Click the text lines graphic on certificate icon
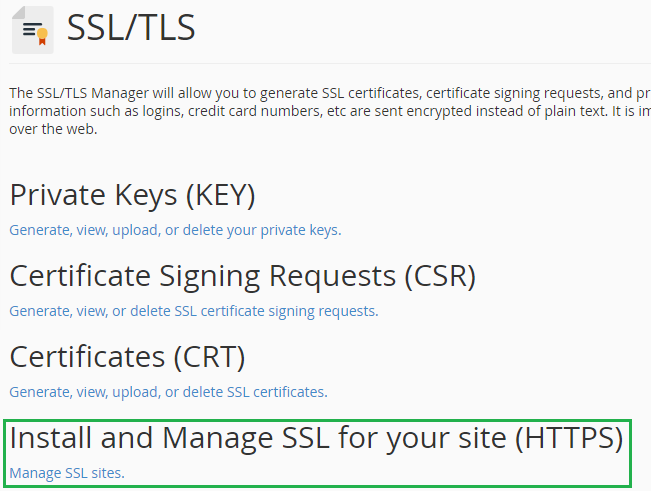651x491 pixels. (31, 29)
